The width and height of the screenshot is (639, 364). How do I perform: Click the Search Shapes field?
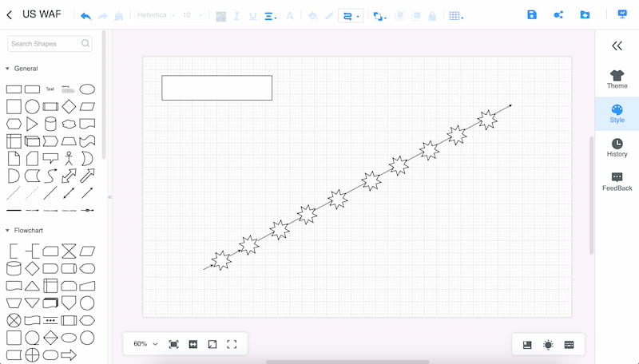coord(50,44)
